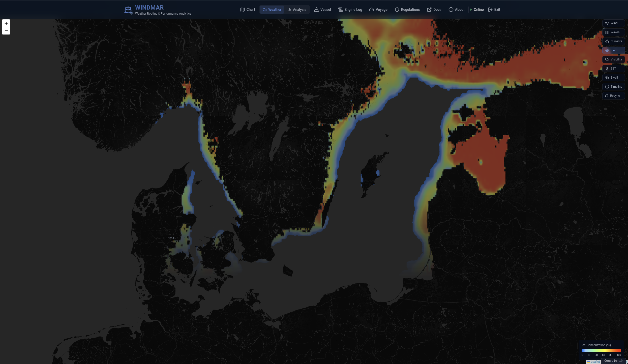
Task: Zoom out of the map
Action: pos(6,31)
